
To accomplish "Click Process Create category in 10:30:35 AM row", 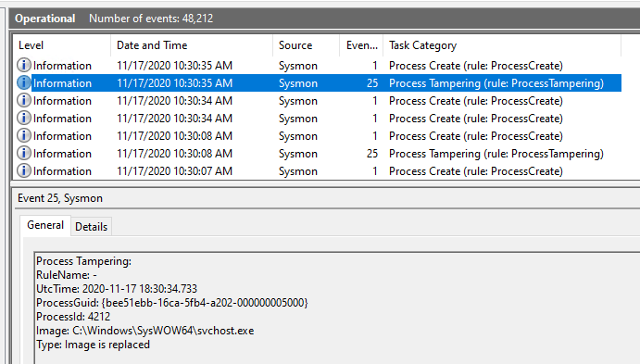I will pyautogui.click(x=476, y=66).
